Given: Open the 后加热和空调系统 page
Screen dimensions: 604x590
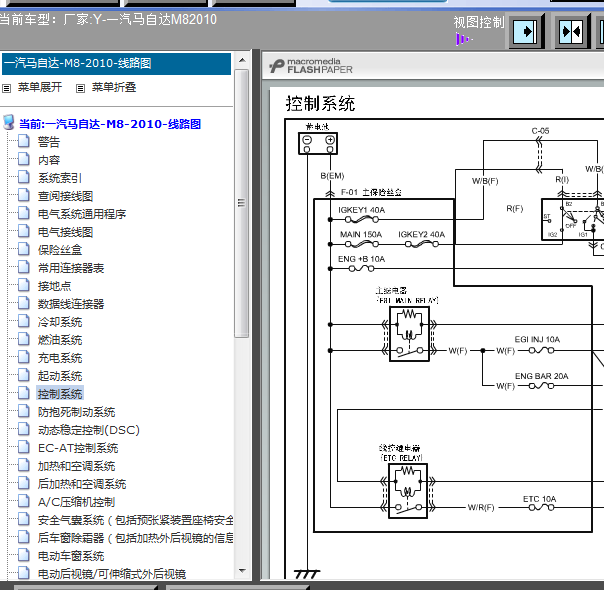Looking at the screenshot, I should (x=82, y=484).
